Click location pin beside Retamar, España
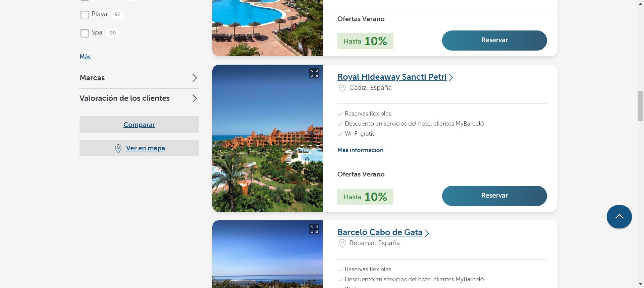Viewport: 644px width, 288px height. [x=342, y=243]
